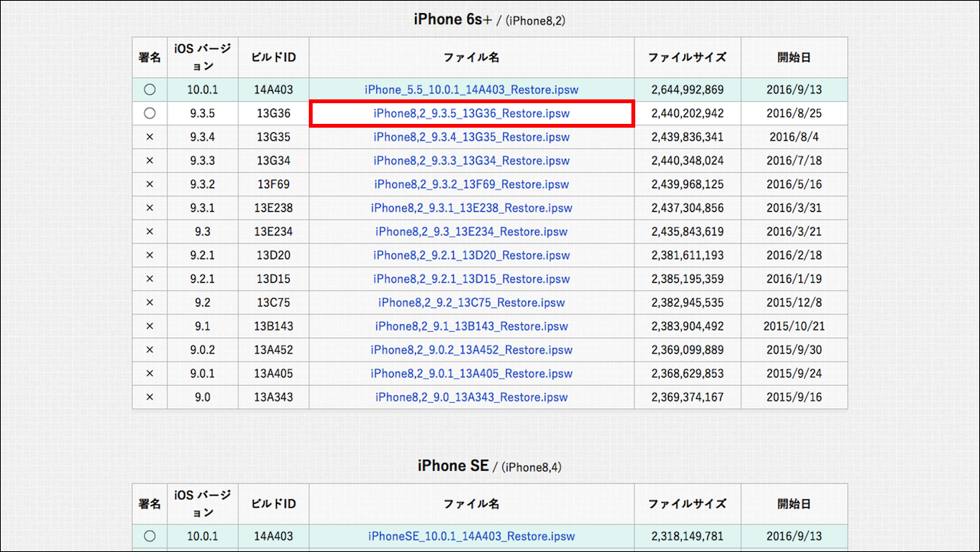Click the 開始日 header in iPhone 6s+ table
Screen dimensions: 980x552
[x=794, y=57]
